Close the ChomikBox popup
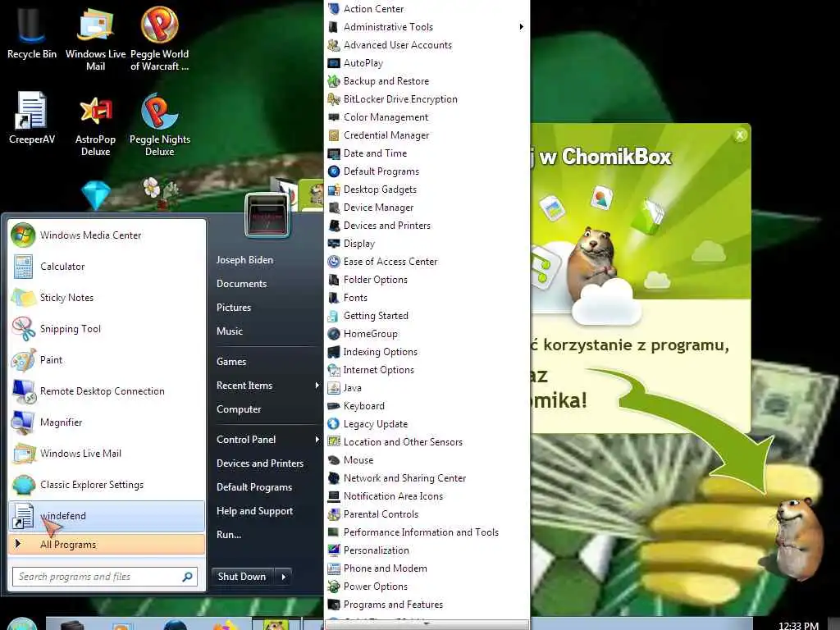The height and width of the screenshot is (630, 840). [x=740, y=135]
